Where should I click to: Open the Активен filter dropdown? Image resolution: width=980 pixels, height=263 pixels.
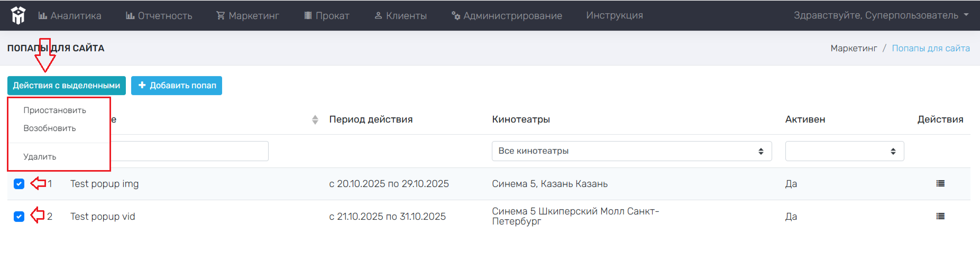point(845,151)
